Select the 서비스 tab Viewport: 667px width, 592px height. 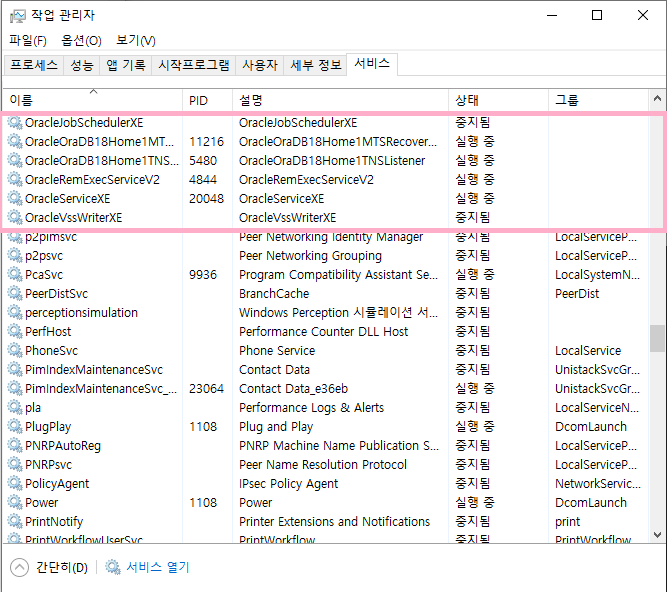pyautogui.click(x=372, y=64)
